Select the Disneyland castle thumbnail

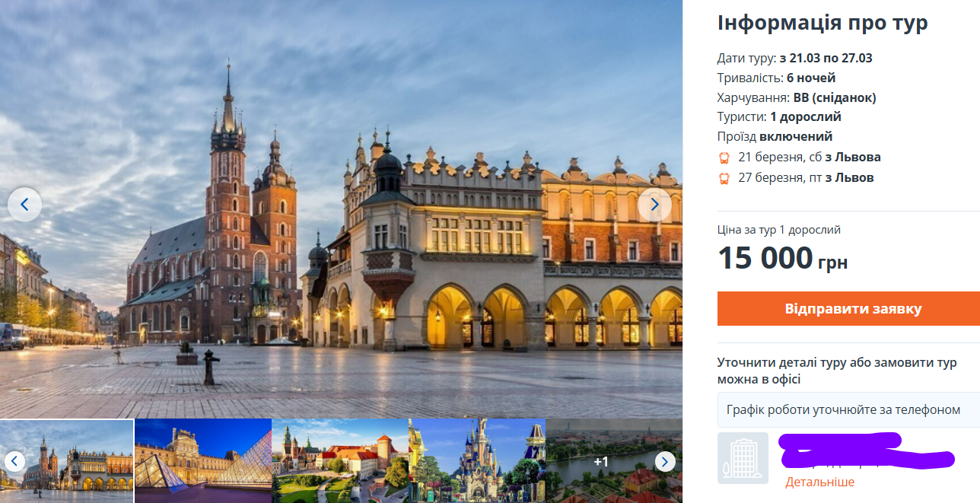tap(477, 460)
